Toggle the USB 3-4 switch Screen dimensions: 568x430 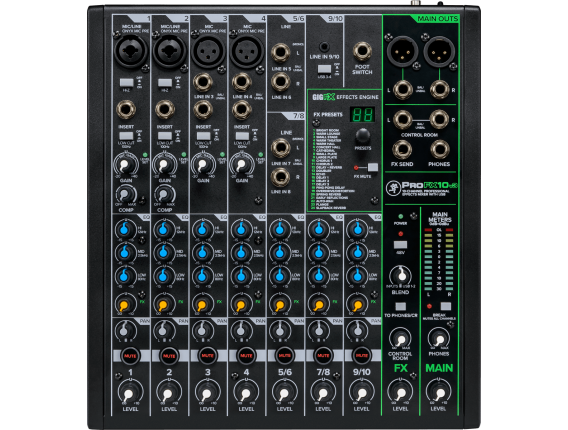[324, 69]
